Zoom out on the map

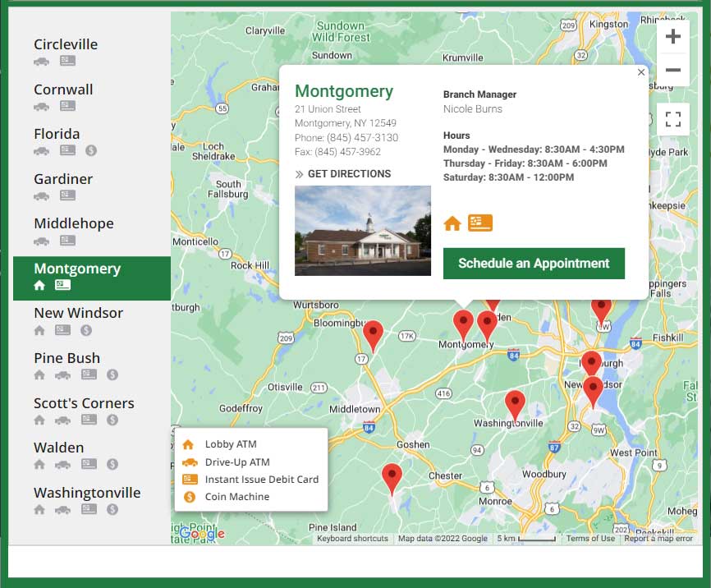(x=673, y=70)
